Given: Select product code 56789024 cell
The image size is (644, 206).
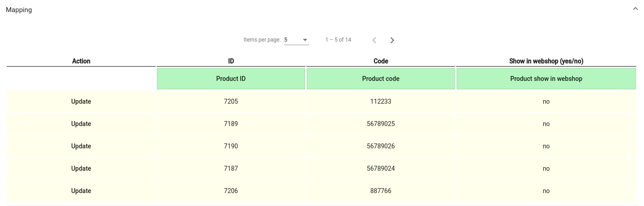Looking at the screenshot, I should tap(381, 168).
